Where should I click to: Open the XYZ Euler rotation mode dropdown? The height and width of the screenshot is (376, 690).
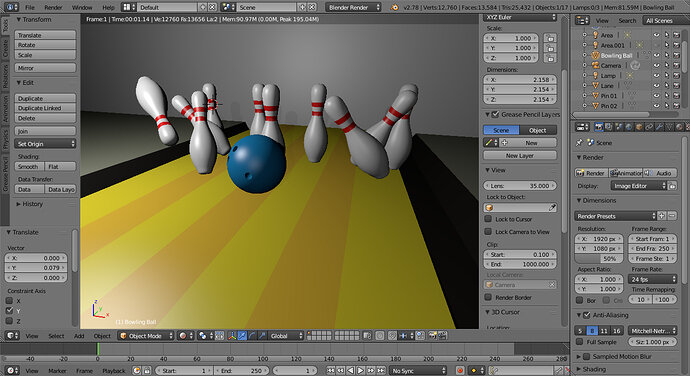click(520, 17)
